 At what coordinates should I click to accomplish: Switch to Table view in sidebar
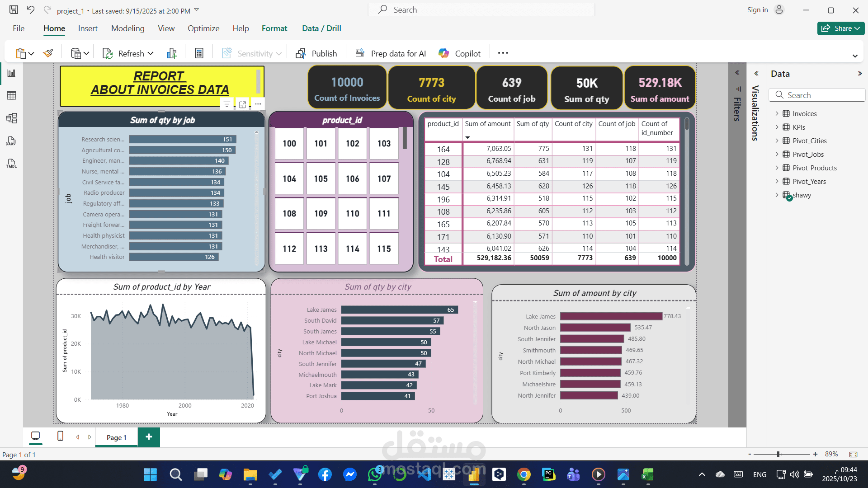click(11, 95)
